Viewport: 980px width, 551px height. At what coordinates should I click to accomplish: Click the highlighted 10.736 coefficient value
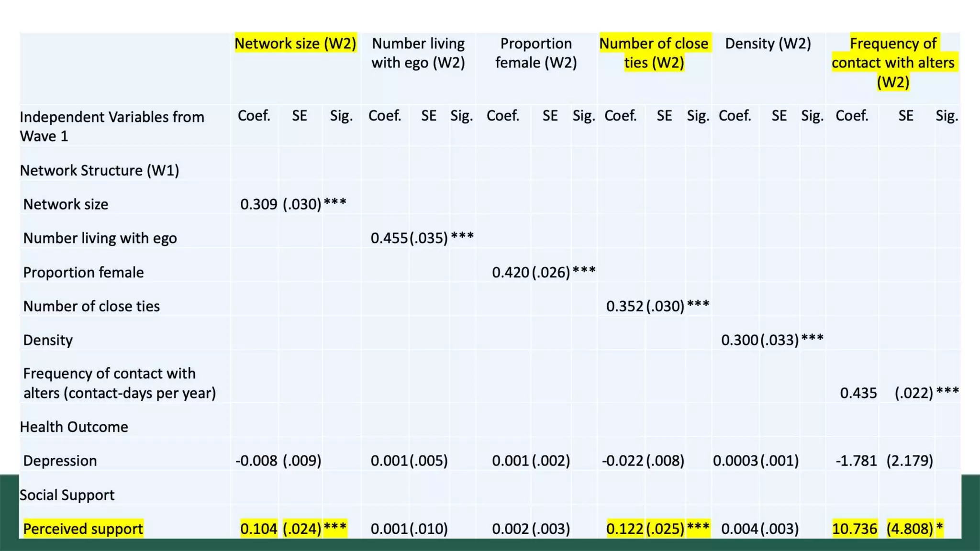click(x=854, y=529)
